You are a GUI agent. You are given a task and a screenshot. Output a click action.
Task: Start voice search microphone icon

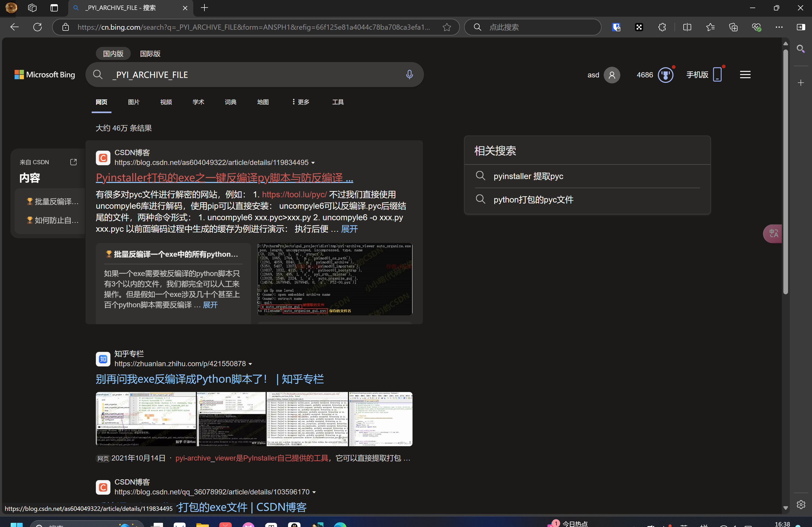tap(409, 75)
